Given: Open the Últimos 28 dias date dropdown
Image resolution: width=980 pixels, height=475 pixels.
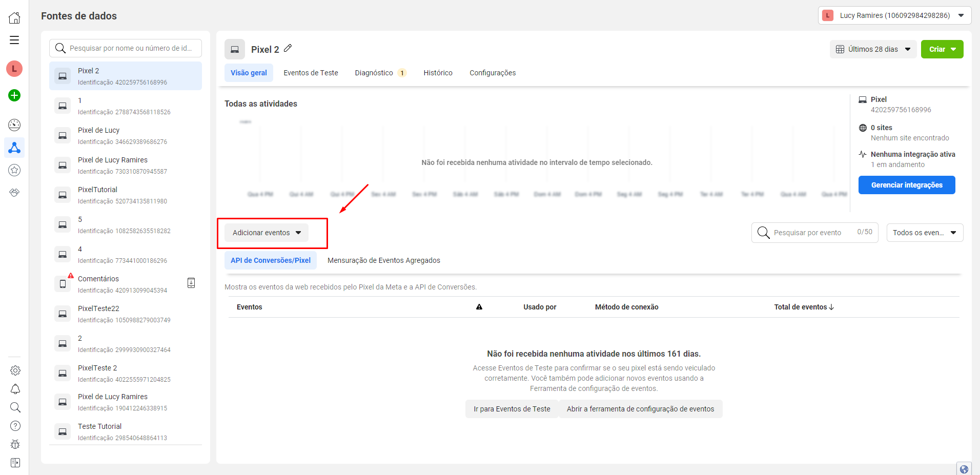Looking at the screenshot, I should pos(873,49).
